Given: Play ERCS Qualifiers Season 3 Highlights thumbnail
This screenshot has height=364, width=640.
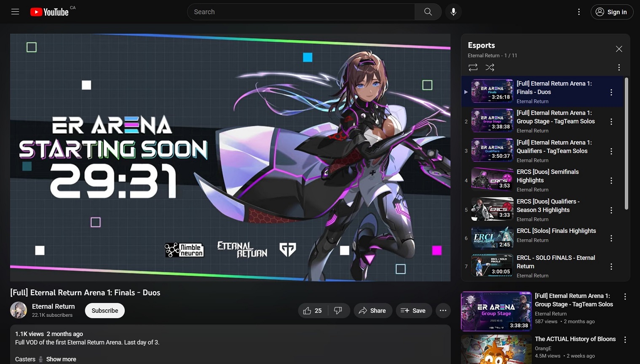Looking at the screenshot, I should [492, 209].
